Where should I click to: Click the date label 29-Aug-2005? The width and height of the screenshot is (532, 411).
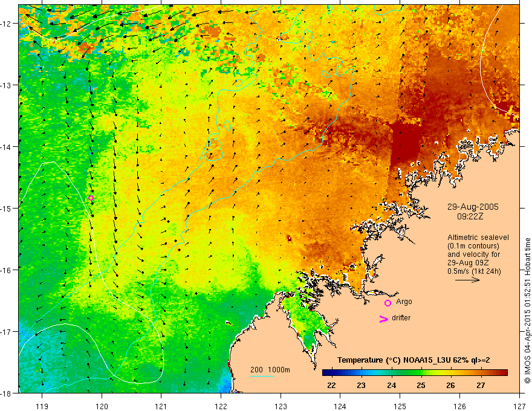[x=473, y=207]
